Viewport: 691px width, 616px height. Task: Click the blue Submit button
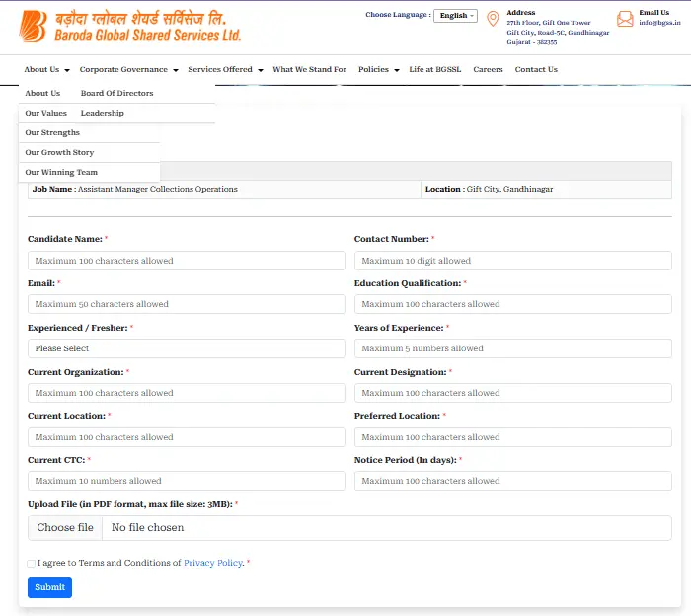point(49,587)
